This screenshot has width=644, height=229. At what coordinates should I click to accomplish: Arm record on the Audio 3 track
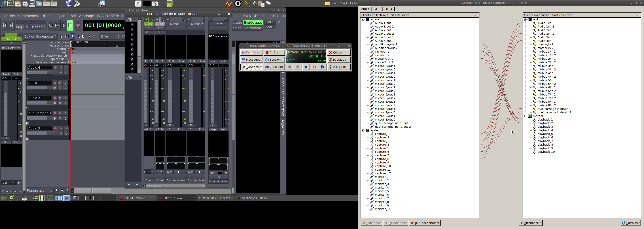point(55,129)
